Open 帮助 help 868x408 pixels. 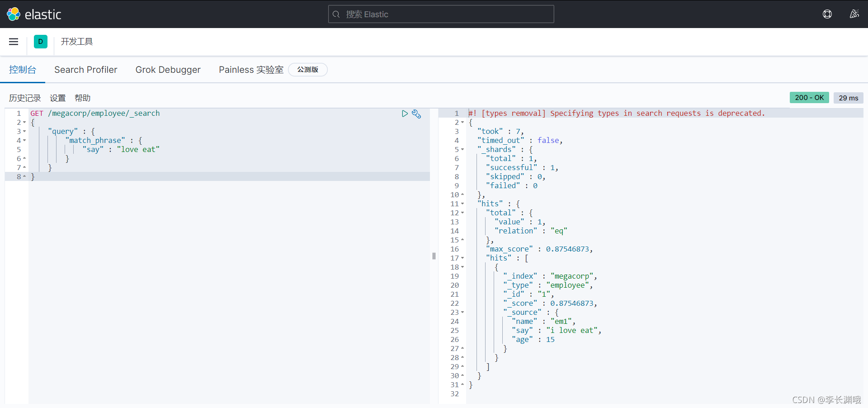click(83, 98)
